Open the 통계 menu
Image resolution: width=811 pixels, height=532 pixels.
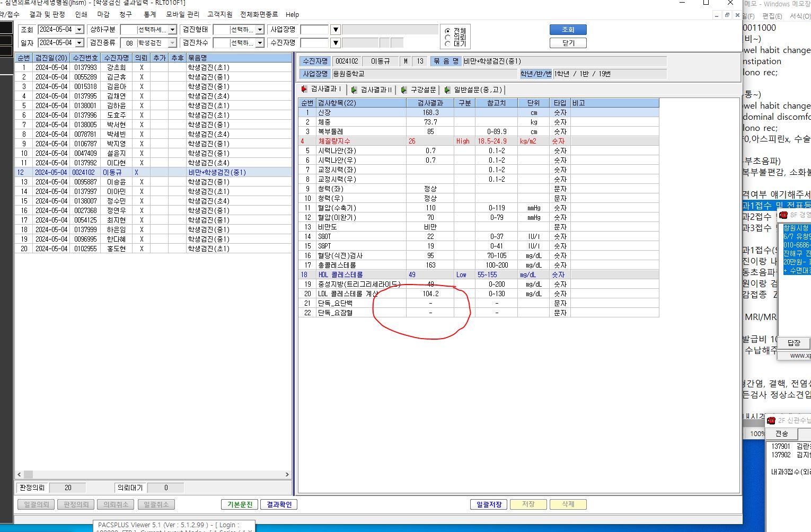[150, 14]
